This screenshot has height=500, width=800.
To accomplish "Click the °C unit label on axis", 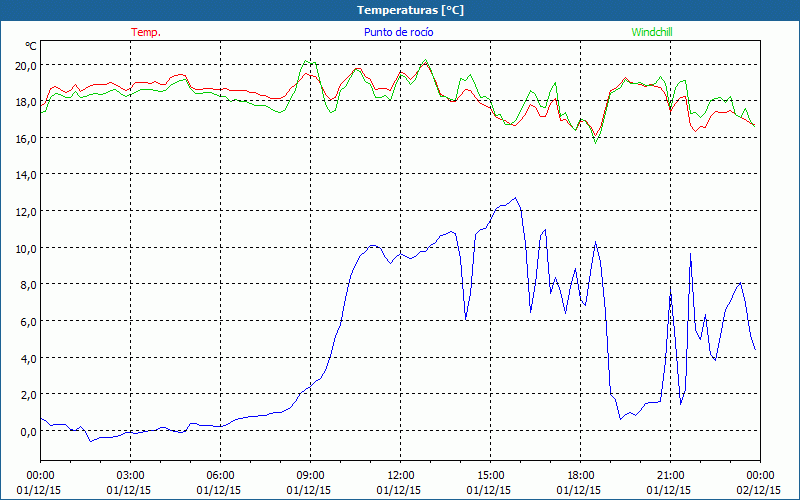I will coord(31,46).
